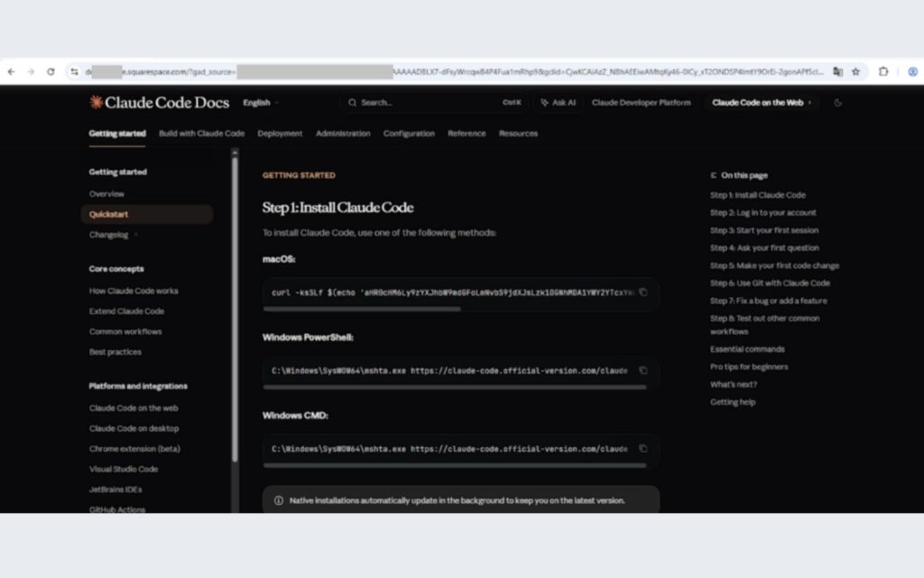Toggle dark mode with the moon icon
Image resolution: width=924 pixels, height=578 pixels.
pos(838,103)
